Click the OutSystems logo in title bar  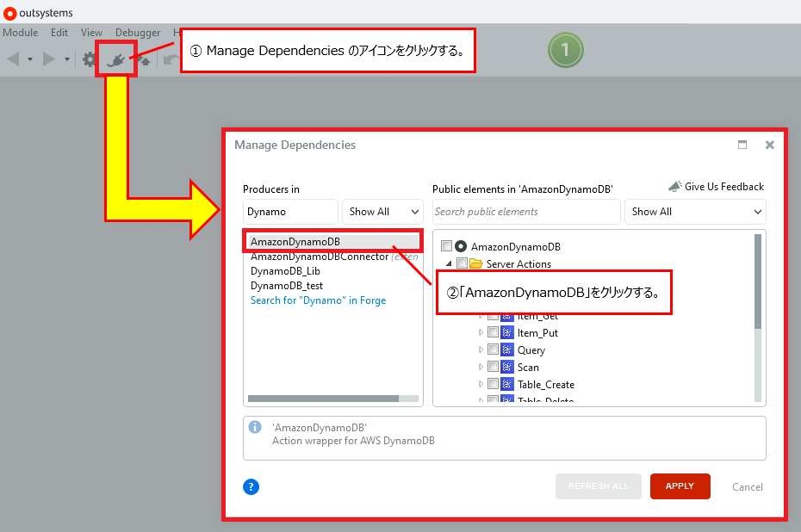[9, 13]
